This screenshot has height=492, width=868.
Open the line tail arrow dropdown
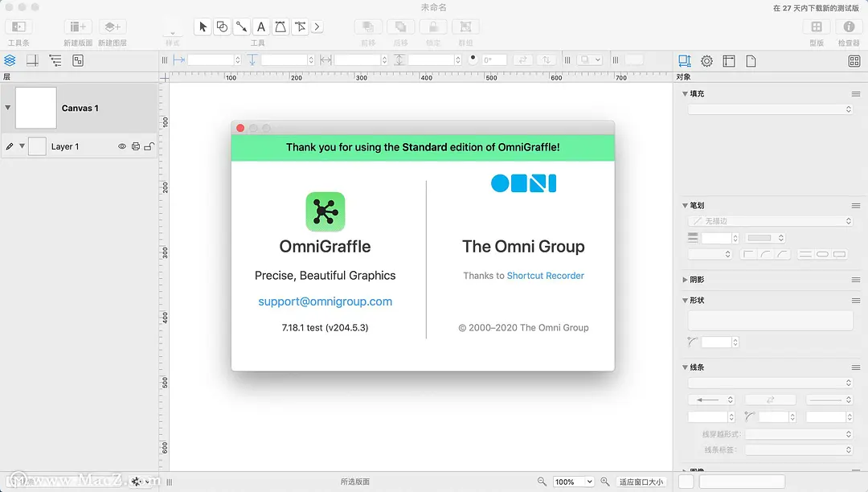pos(711,400)
